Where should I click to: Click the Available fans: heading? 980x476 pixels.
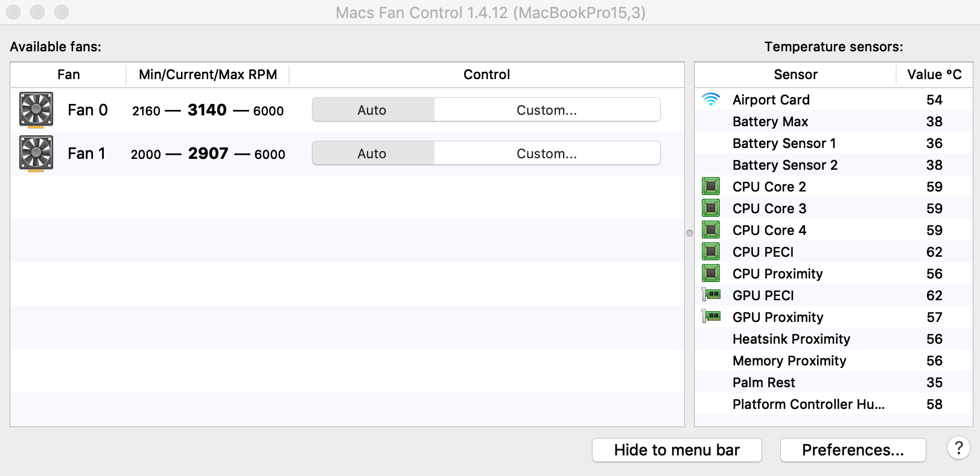[56, 47]
